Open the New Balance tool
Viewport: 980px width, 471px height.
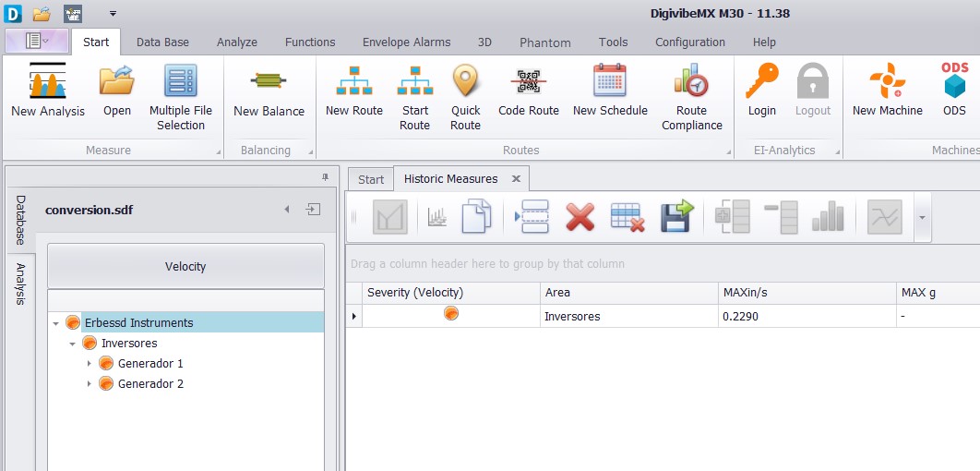click(269, 91)
